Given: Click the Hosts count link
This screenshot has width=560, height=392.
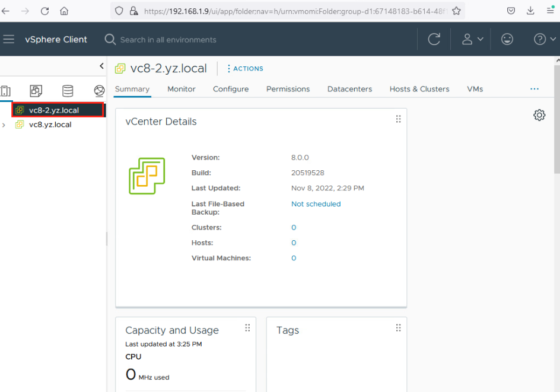Looking at the screenshot, I should tap(294, 243).
